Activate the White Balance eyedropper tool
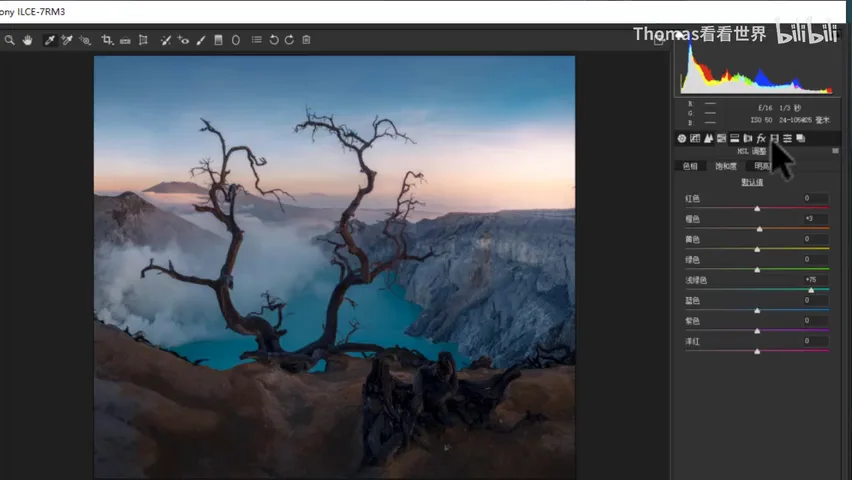Screen dimensions: 852x480 pyautogui.click(x=49, y=40)
